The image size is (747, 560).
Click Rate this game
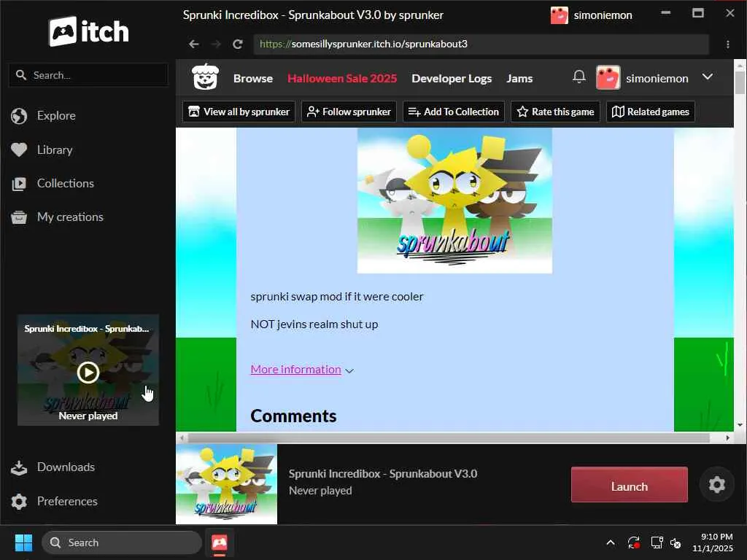click(x=555, y=112)
